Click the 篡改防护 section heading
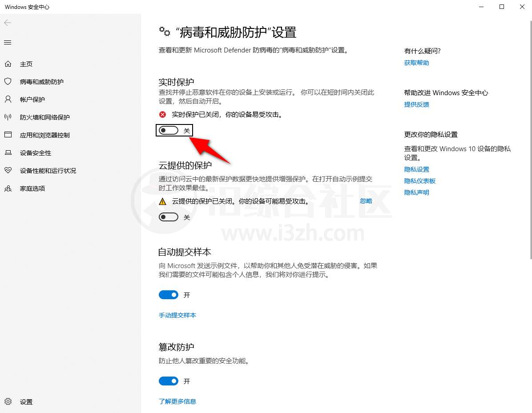 point(177,347)
